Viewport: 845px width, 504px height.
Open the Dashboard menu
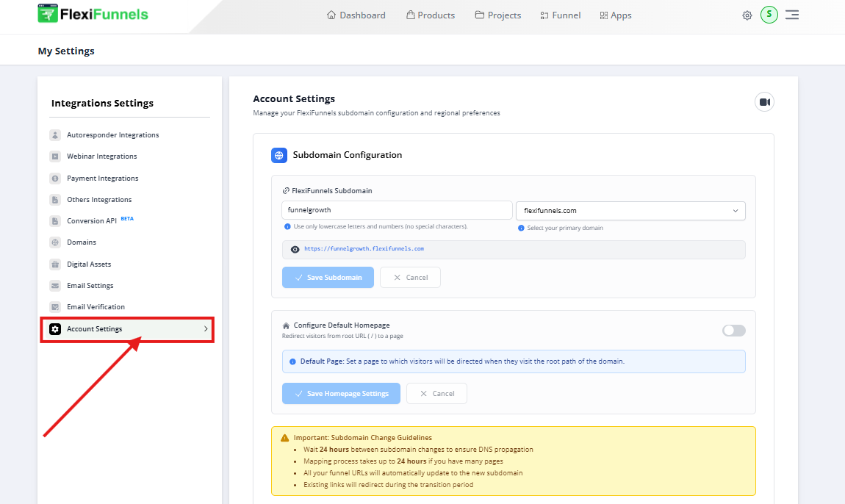click(x=356, y=15)
